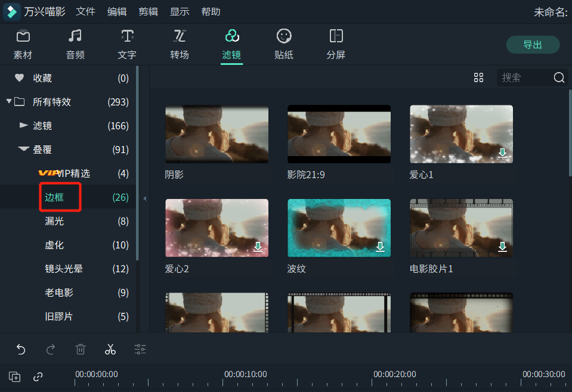The image size is (572, 392).
Task: Open the 文件 menu
Action: (85, 11)
